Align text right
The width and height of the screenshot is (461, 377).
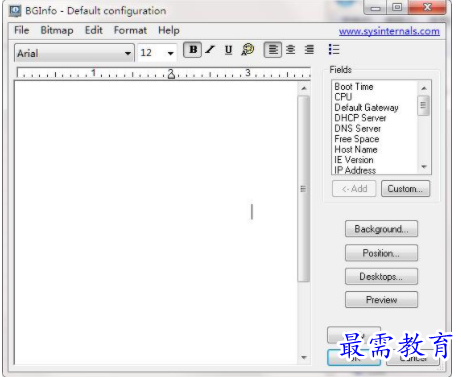point(309,50)
